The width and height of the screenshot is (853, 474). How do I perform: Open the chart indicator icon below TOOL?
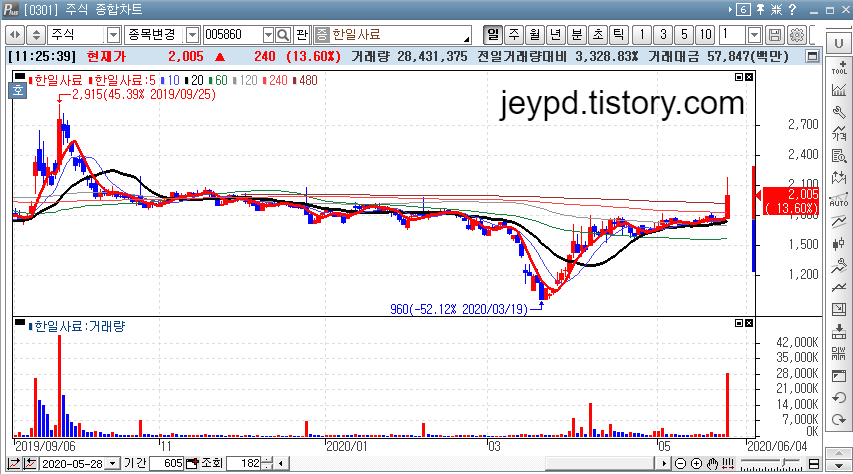point(839,90)
